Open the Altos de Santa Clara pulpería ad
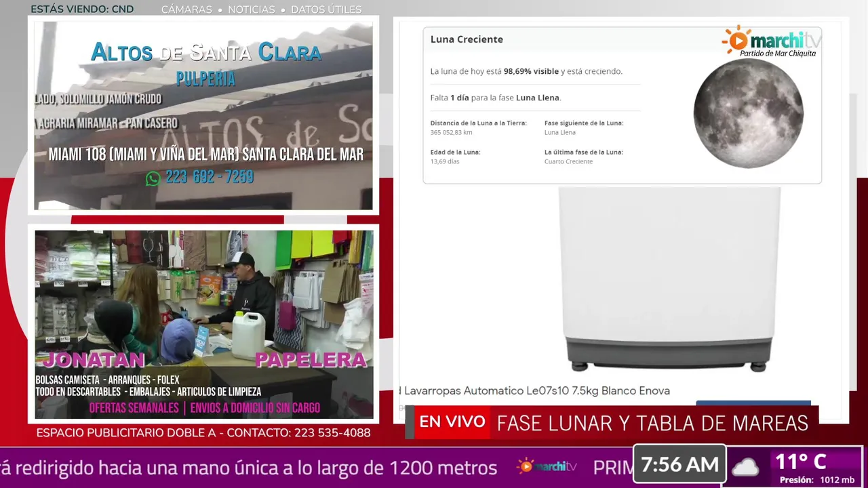The height and width of the screenshot is (488, 868). pos(203,116)
